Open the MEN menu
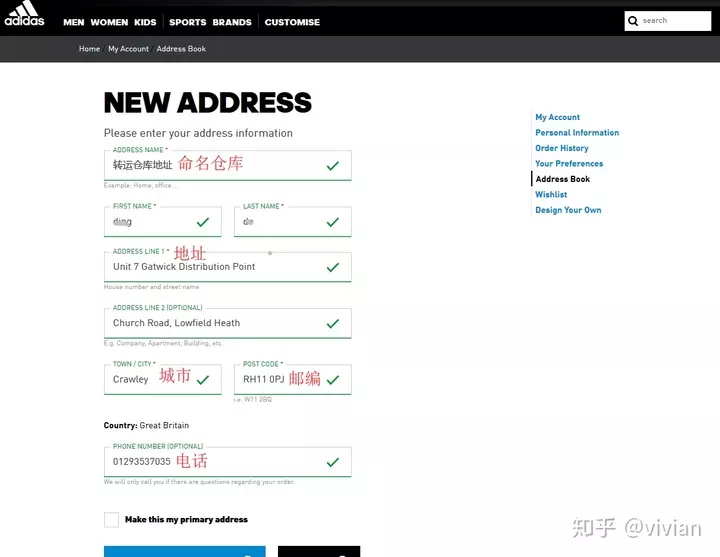 point(73,23)
